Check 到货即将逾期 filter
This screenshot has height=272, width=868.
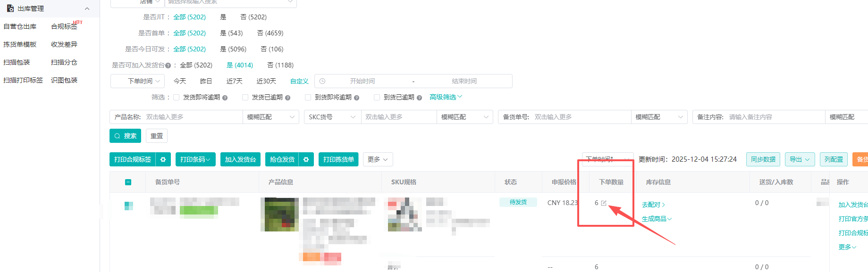pos(308,97)
